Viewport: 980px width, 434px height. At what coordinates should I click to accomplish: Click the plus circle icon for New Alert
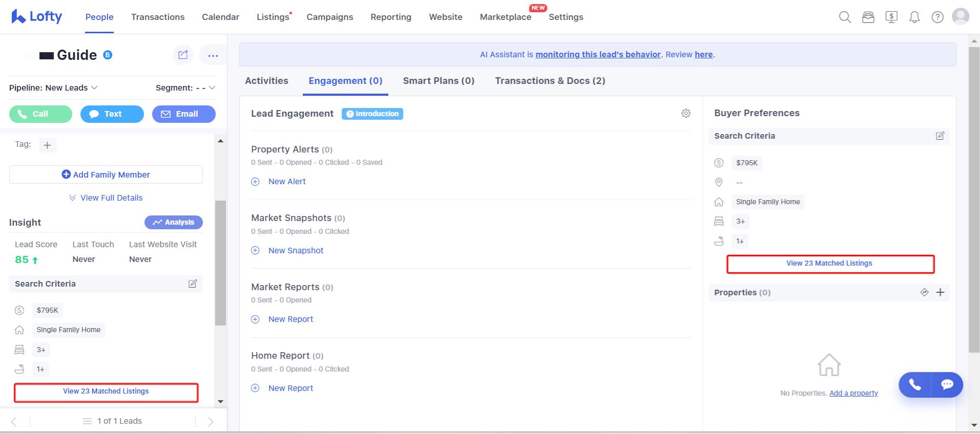tap(255, 182)
